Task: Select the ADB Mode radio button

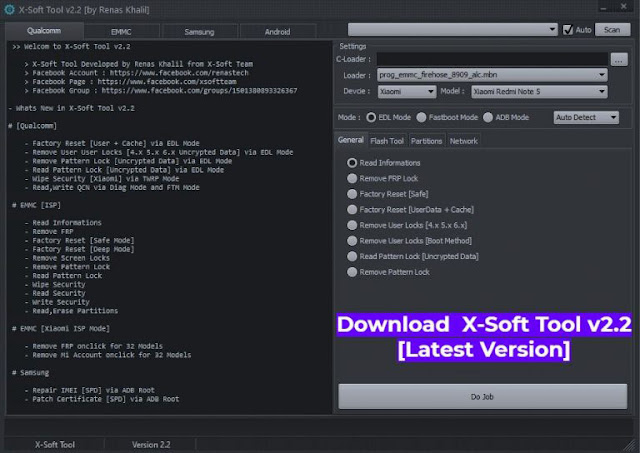Action: coord(488,118)
